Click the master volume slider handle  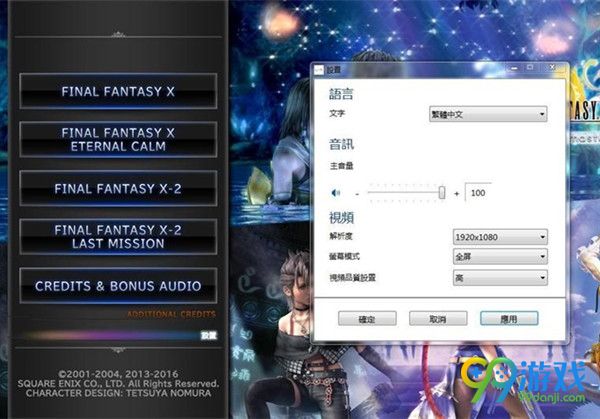tap(442, 192)
